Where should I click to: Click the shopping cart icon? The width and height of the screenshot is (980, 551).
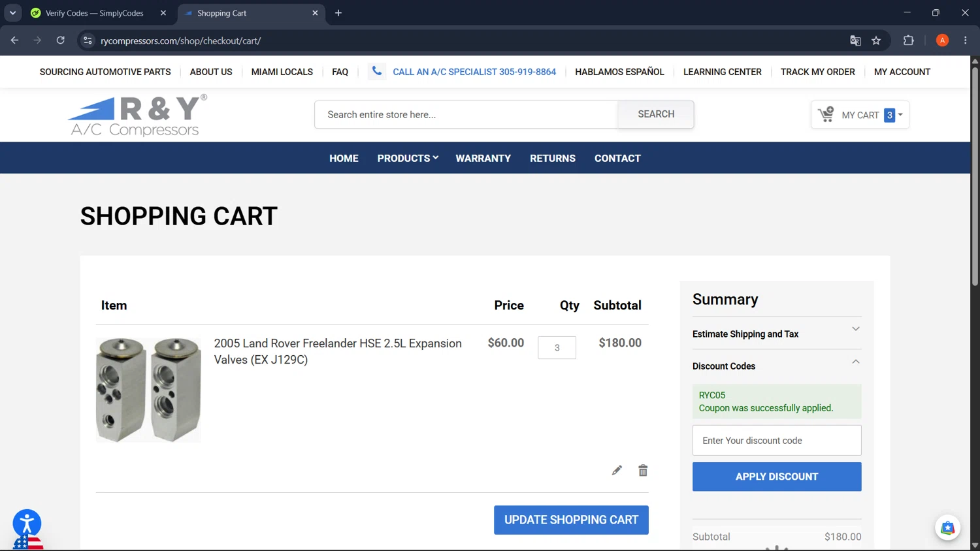click(826, 114)
